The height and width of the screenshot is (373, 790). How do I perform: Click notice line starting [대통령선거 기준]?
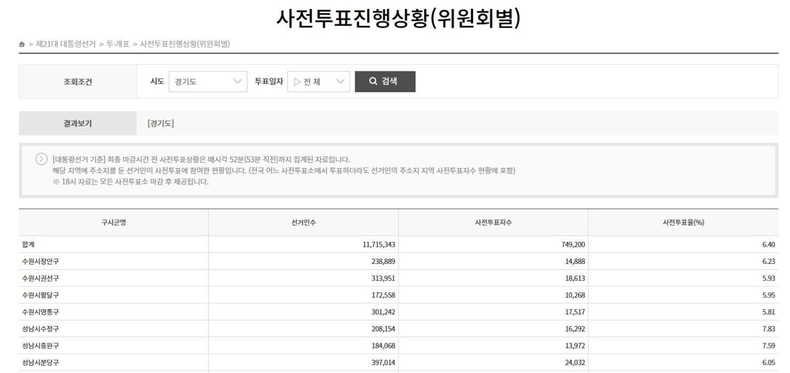(x=201, y=159)
